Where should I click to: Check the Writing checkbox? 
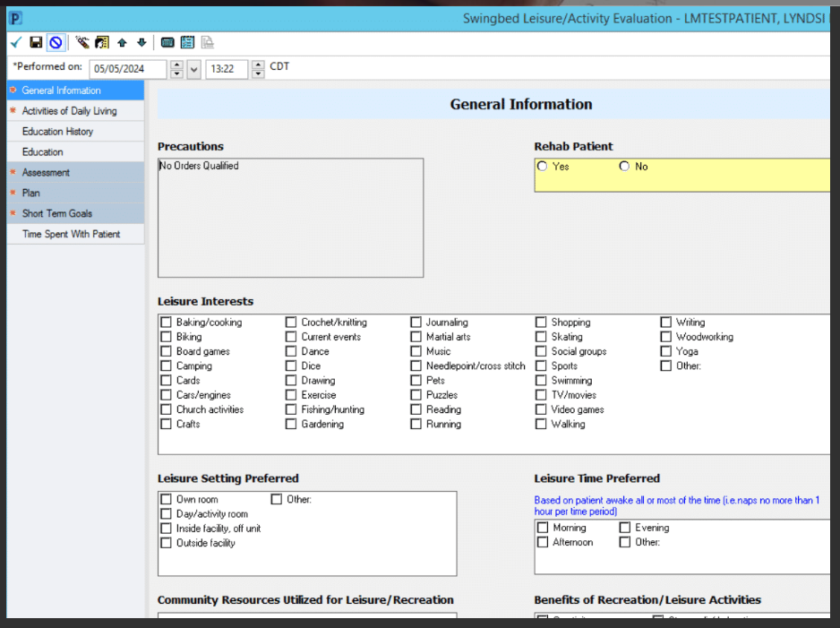pos(666,322)
